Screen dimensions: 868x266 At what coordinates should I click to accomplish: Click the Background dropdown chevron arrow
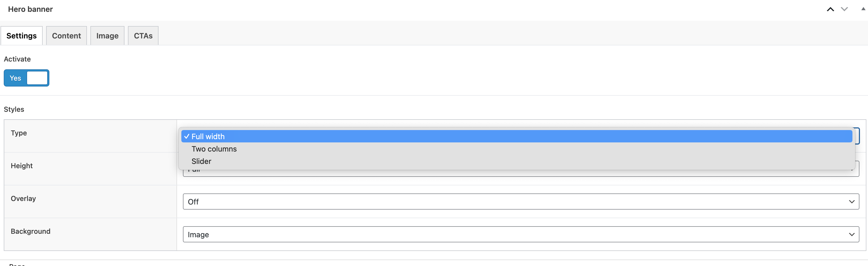tap(851, 234)
